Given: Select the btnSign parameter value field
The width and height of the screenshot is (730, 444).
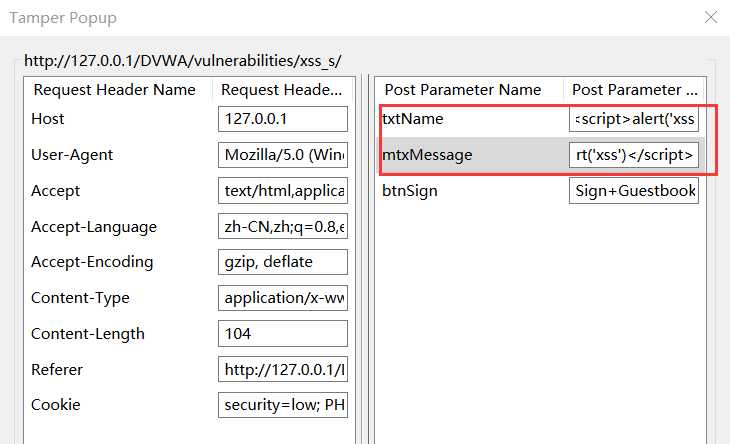Looking at the screenshot, I should tap(633, 191).
